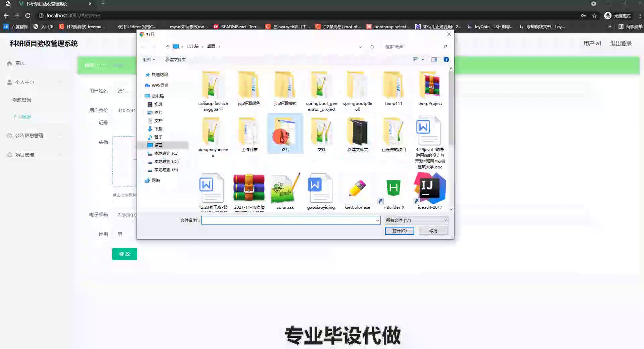Viewport: 644px width, 349px height.
Task: Click the refresh icon beside address path
Action: tap(372, 47)
